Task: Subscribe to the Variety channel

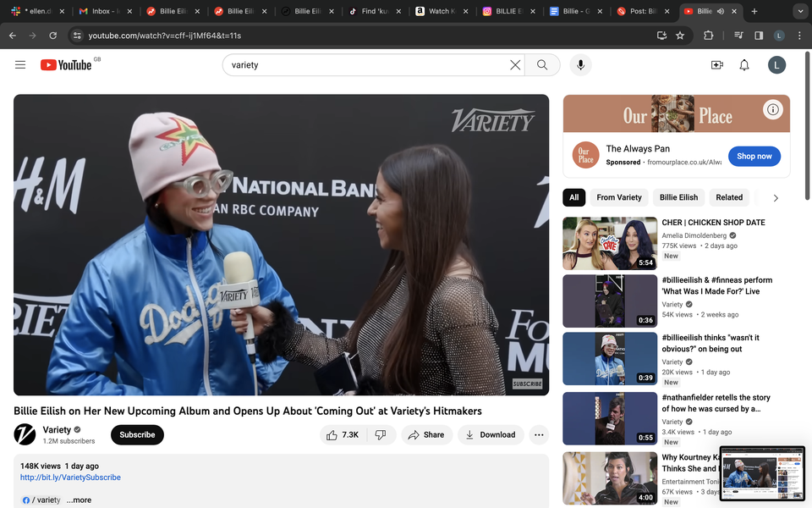Action: [137, 435]
